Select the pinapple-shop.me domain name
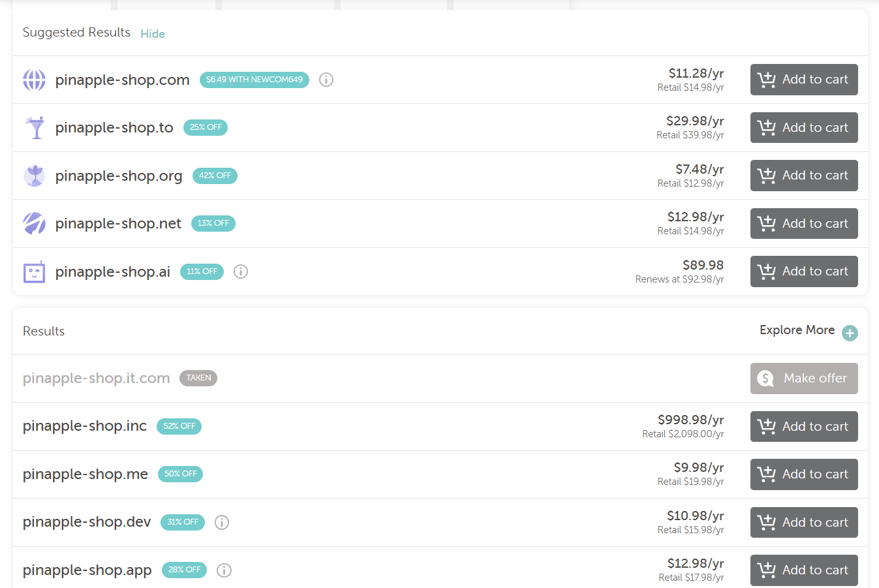 pyautogui.click(x=85, y=474)
